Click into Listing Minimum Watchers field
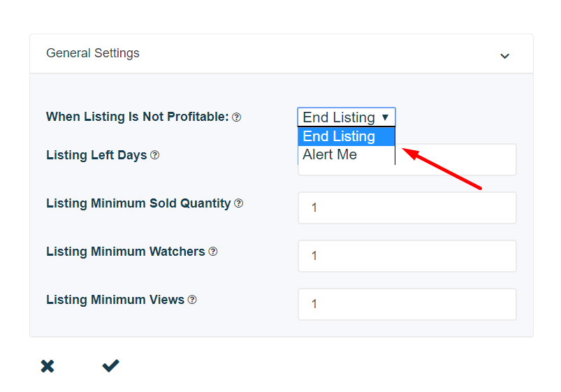The height and width of the screenshot is (392, 561). pyautogui.click(x=407, y=256)
